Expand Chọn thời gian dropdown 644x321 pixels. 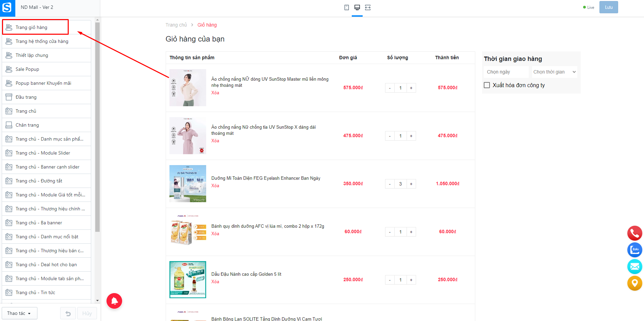click(555, 72)
